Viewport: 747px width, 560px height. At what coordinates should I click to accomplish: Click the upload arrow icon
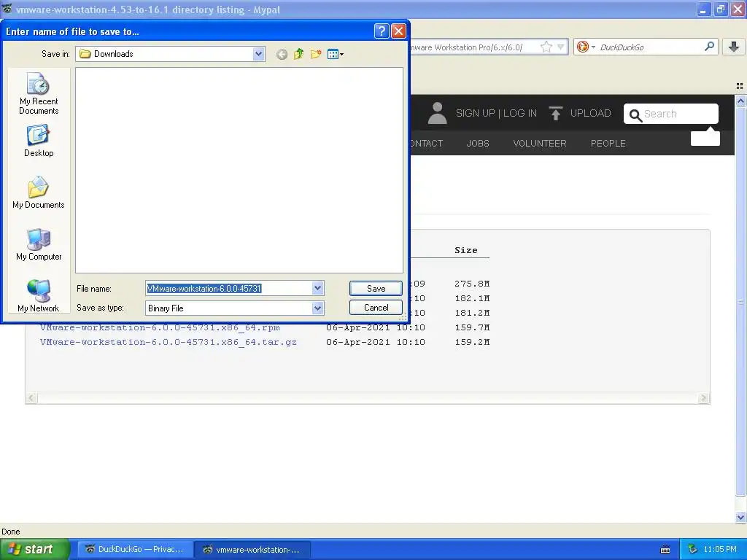(x=555, y=113)
